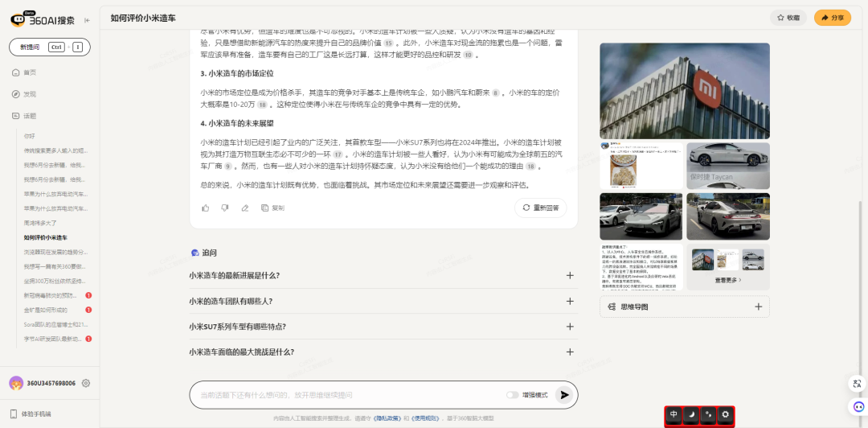Image resolution: width=868 pixels, height=428 pixels.
Task: Open the 保时捷 Taycan car thumbnail
Action: point(728,166)
